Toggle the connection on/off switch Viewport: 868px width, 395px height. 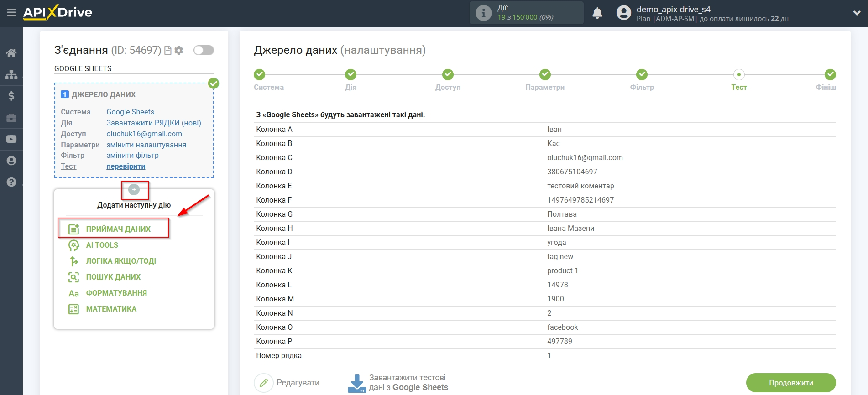(x=204, y=50)
